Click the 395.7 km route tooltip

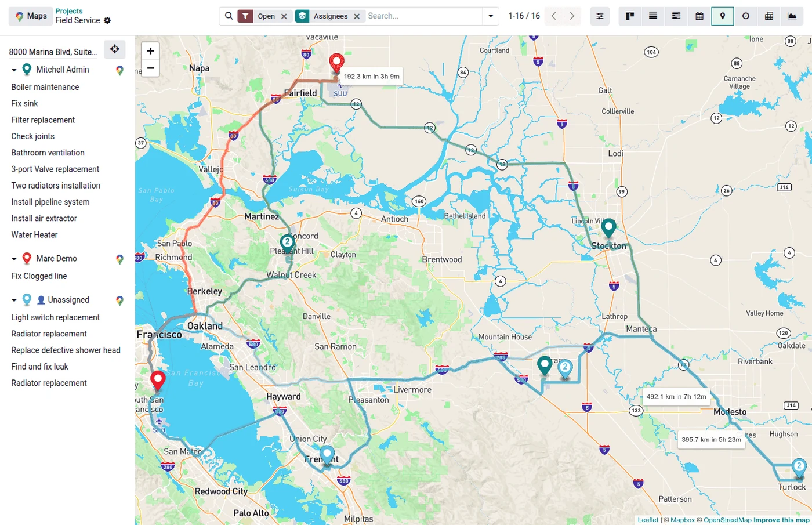click(711, 440)
